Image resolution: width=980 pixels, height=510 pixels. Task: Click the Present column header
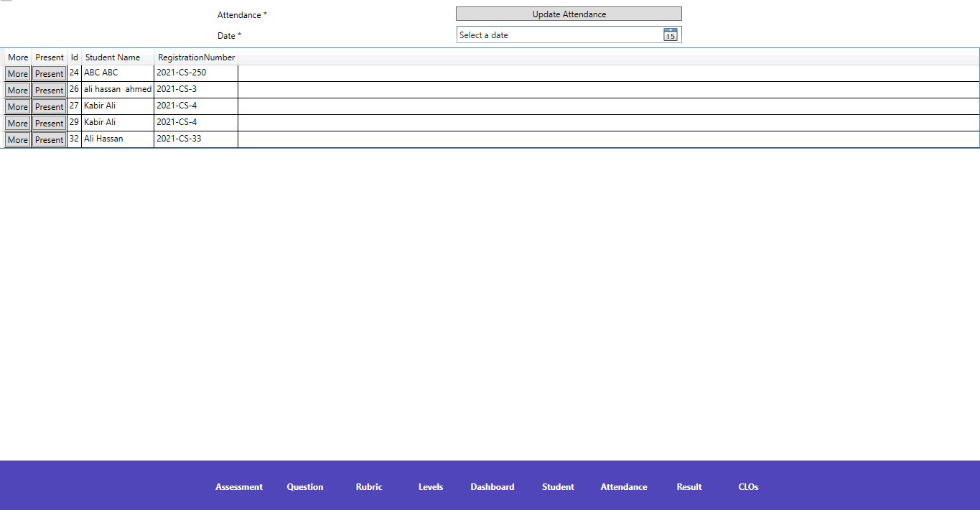[50, 57]
